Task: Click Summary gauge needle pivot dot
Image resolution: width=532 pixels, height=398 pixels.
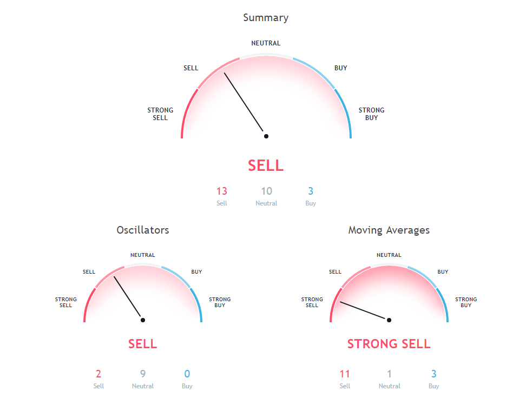Action: [266, 136]
